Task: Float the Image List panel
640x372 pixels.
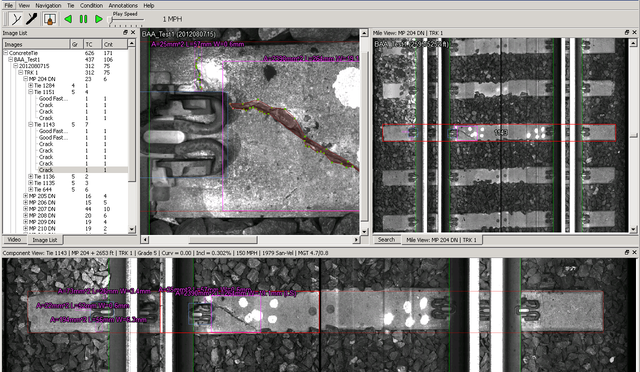Action: (x=125, y=32)
